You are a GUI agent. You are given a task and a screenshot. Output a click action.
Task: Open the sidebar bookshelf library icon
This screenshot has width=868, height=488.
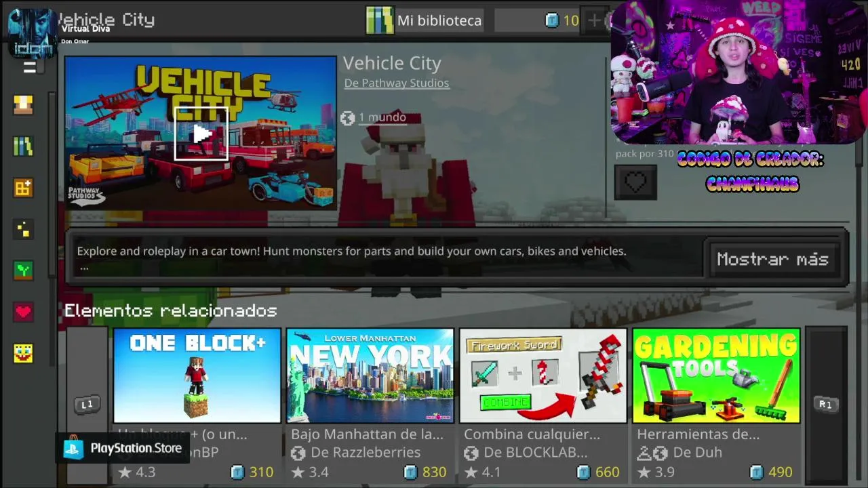(x=23, y=146)
